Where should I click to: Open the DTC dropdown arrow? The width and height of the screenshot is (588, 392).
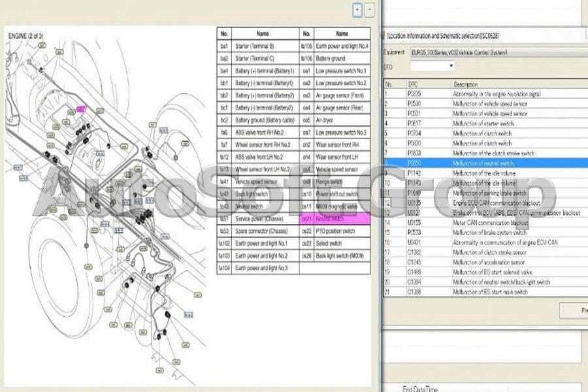coord(451,66)
